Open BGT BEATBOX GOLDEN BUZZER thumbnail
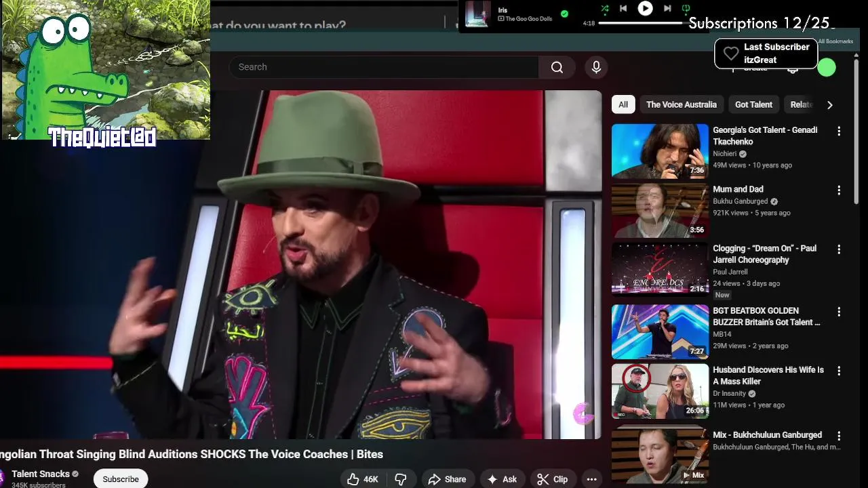Viewport: 868px width, 488px height. [x=660, y=331]
